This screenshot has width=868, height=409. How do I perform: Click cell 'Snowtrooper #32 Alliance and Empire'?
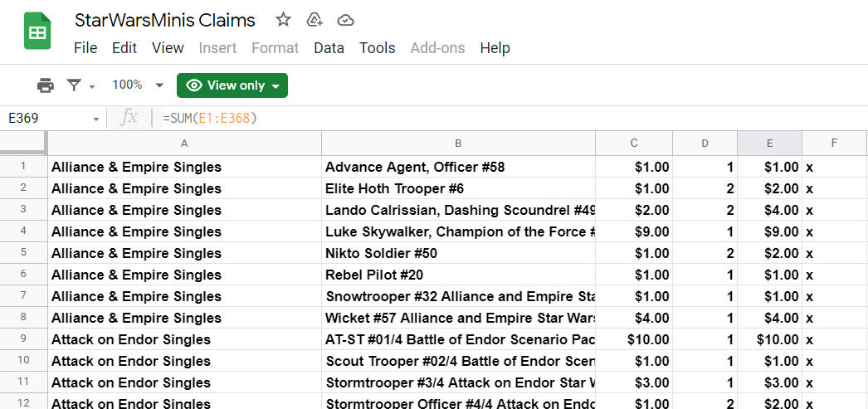click(458, 296)
